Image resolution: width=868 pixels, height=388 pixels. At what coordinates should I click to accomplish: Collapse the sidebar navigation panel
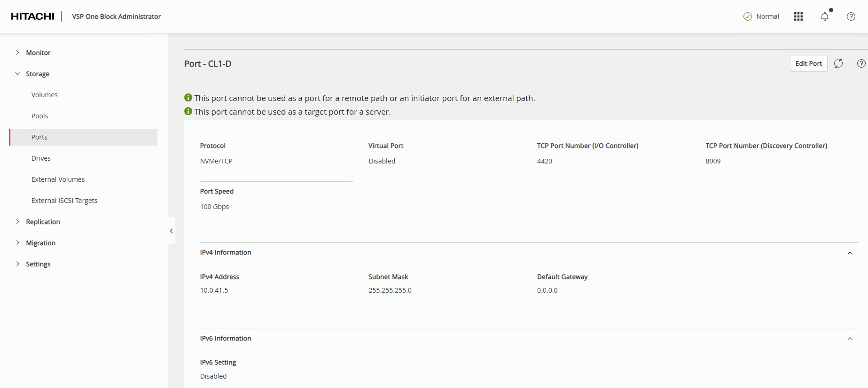[x=172, y=231]
